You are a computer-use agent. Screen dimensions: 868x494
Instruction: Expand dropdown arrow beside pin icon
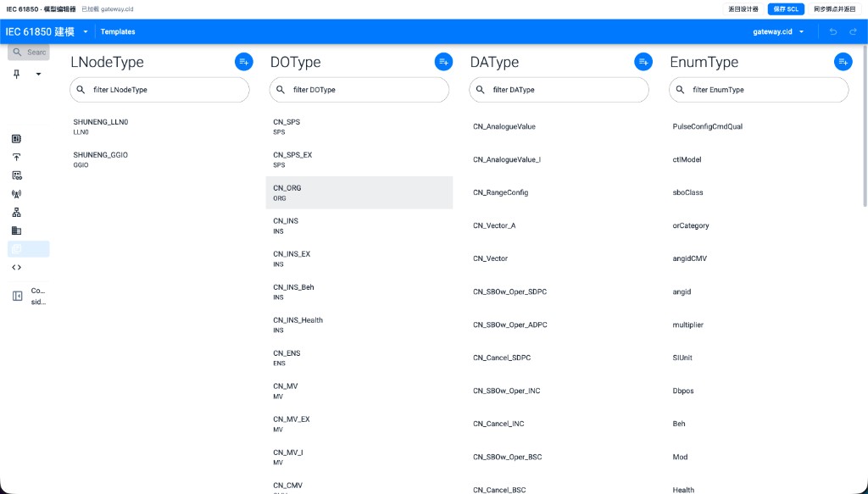(38, 74)
